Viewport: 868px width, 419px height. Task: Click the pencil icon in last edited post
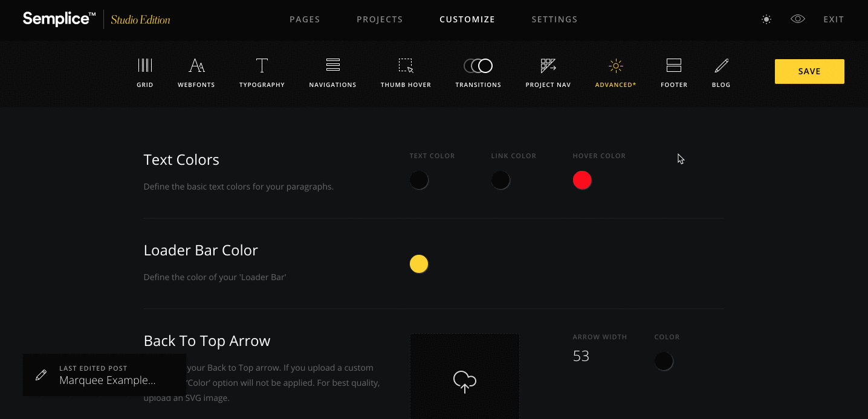pos(41,375)
